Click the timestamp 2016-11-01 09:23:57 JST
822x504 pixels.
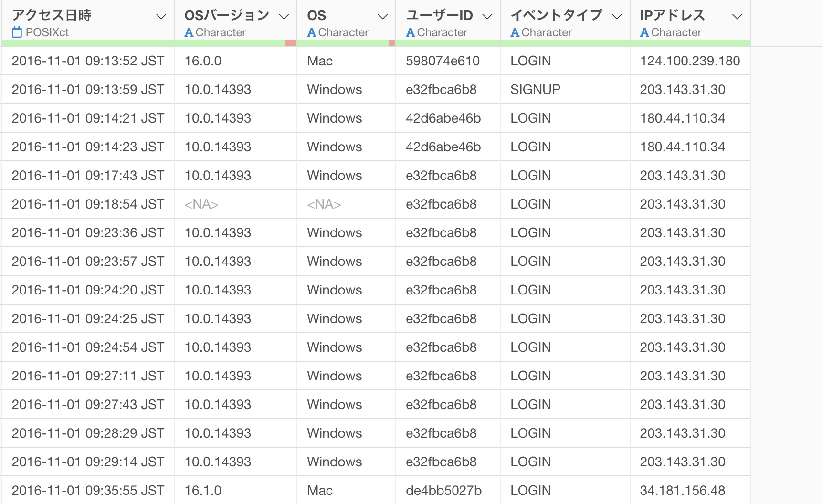pos(88,261)
